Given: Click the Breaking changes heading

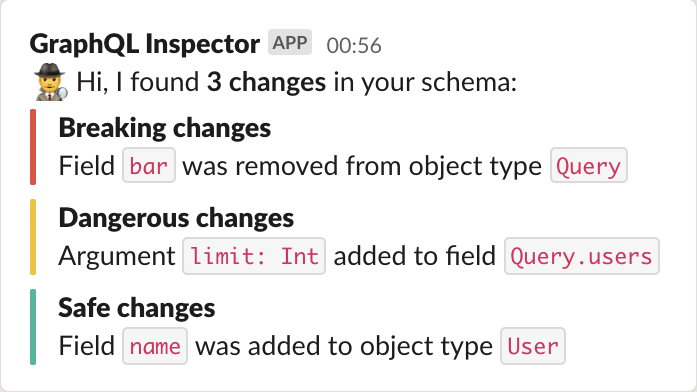Looking at the screenshot, I should [164, 128].
